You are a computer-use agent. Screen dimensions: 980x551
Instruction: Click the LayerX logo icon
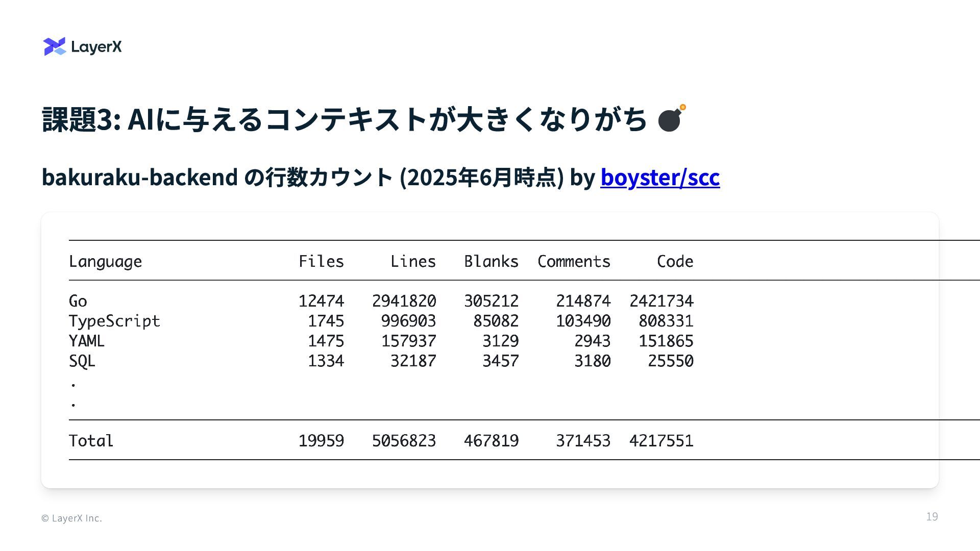coord(55,46)
